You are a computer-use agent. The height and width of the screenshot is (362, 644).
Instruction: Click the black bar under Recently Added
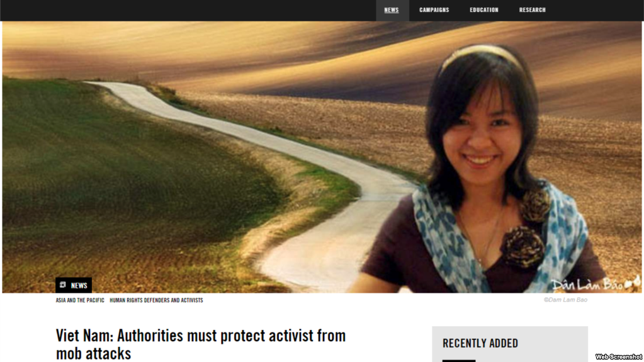click(x=459, y=361)
